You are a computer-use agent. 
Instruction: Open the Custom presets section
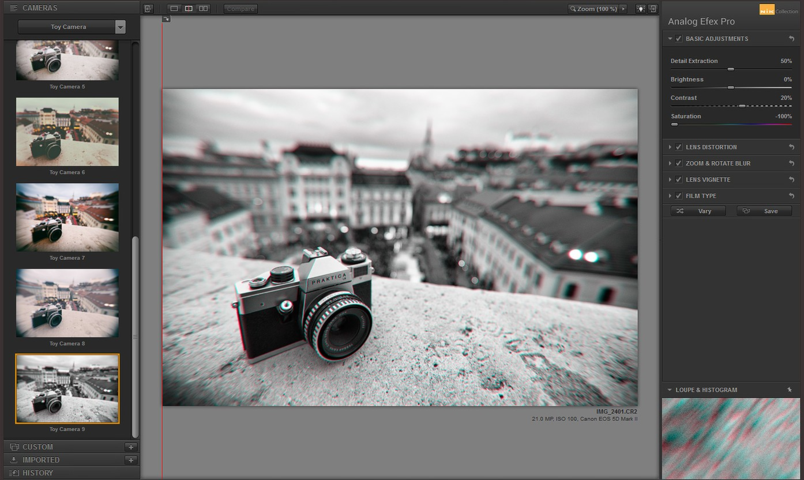(x=38, y=447)
